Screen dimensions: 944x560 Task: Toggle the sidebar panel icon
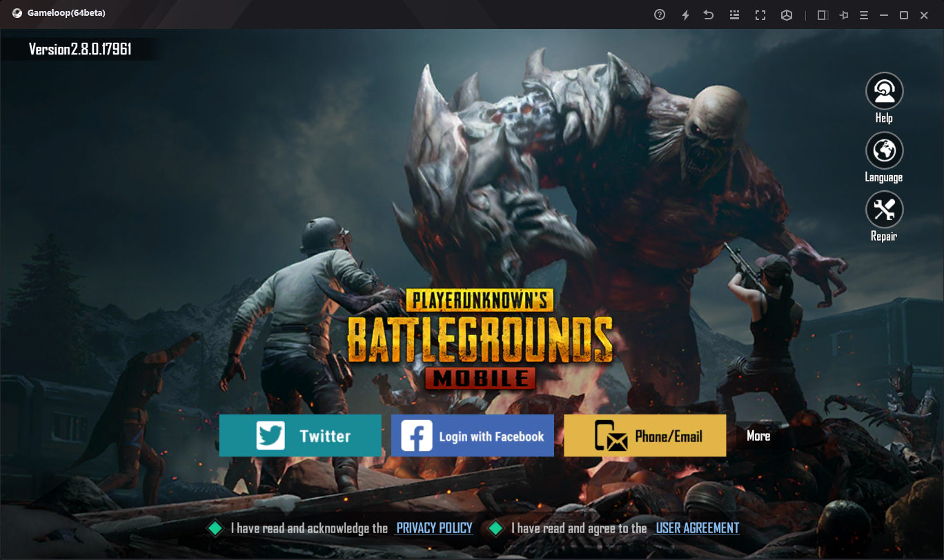tap(822, 14)
